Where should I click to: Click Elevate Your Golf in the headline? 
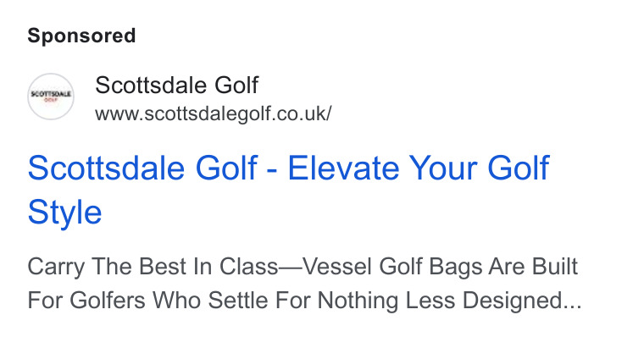point(418,168)
